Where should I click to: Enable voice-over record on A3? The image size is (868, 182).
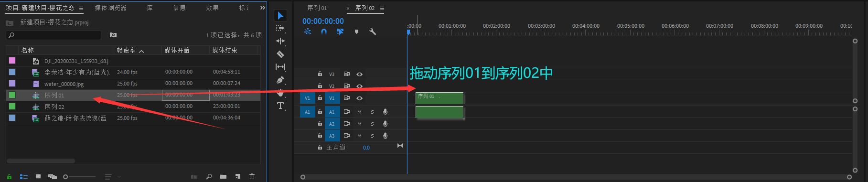coord(385,136)
